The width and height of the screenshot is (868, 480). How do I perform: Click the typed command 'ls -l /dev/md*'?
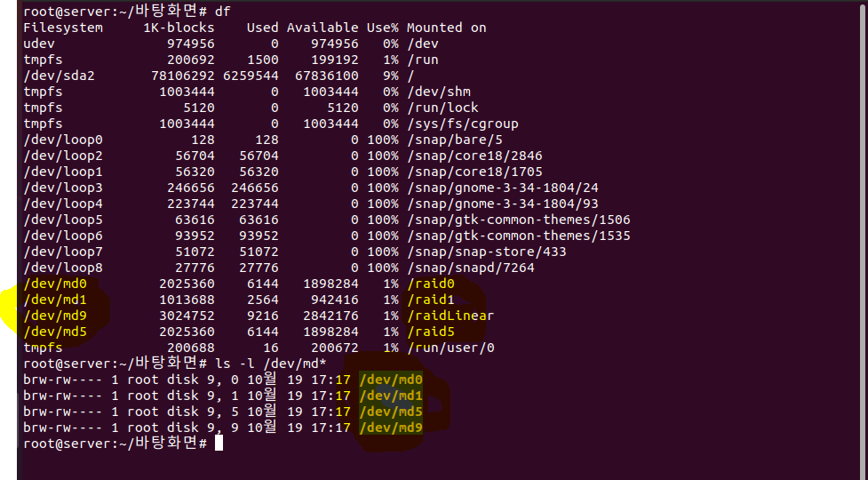[271, 364]
